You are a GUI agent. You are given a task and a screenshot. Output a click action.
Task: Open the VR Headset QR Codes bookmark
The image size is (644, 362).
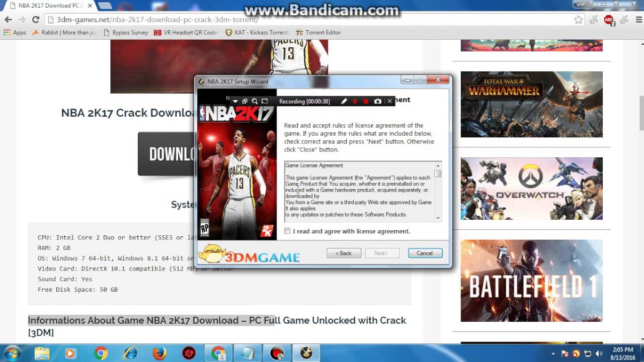pos(186,33)
